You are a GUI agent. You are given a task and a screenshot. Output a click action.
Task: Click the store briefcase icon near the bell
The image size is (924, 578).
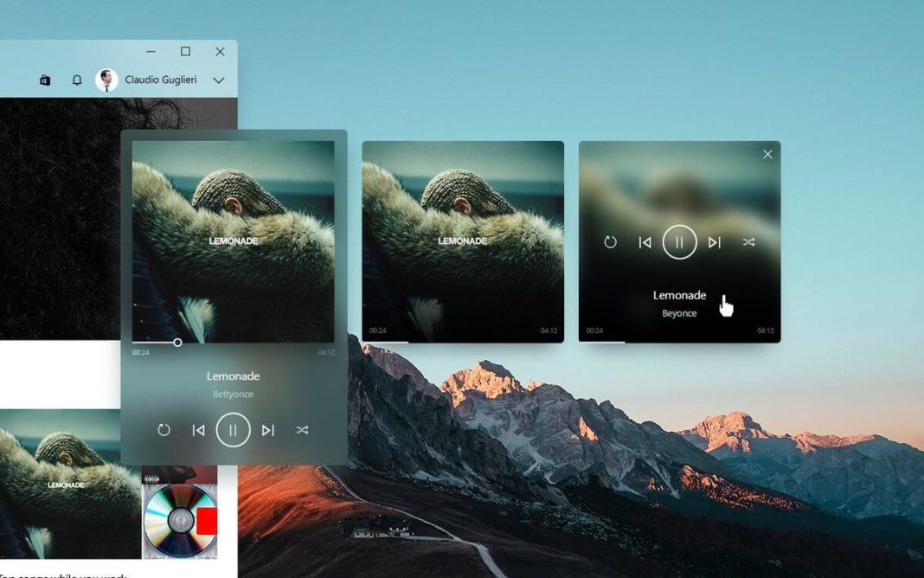pos(45,80)
